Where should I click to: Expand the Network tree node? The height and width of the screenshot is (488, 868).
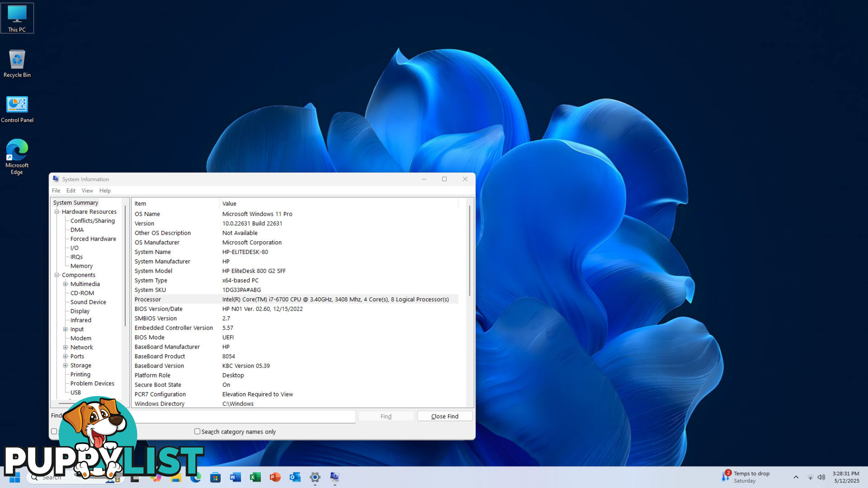[65, 347]
